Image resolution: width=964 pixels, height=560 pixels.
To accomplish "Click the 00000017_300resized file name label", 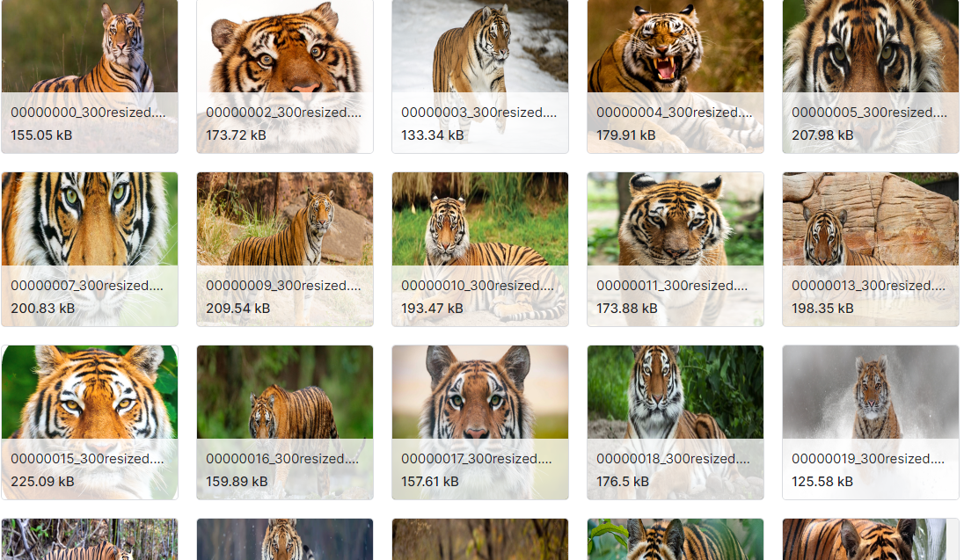I will (x=477, y=459).
